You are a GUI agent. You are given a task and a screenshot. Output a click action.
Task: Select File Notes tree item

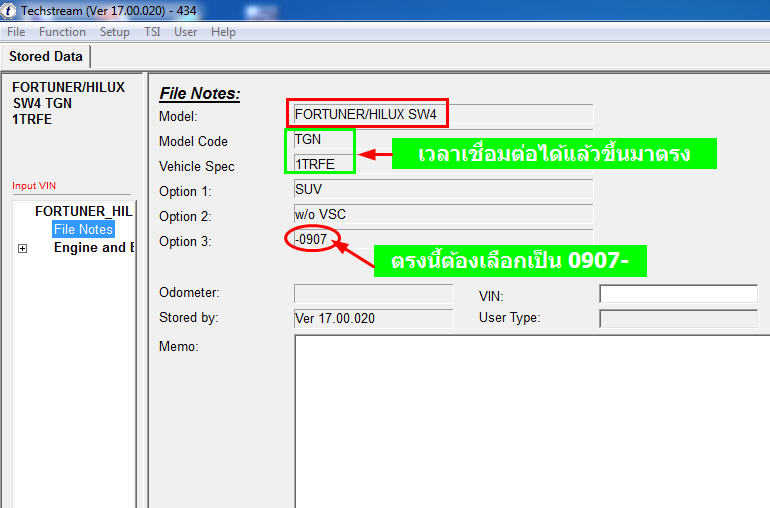[83, 229]
